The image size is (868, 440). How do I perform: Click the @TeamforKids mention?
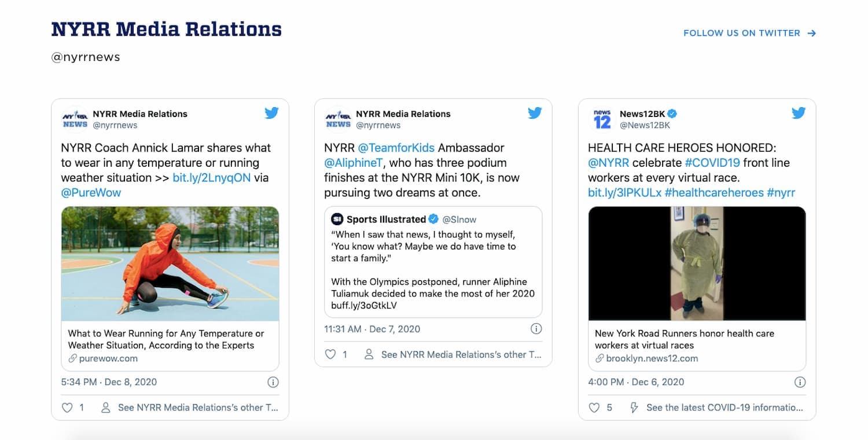click(x=397, y=148)
